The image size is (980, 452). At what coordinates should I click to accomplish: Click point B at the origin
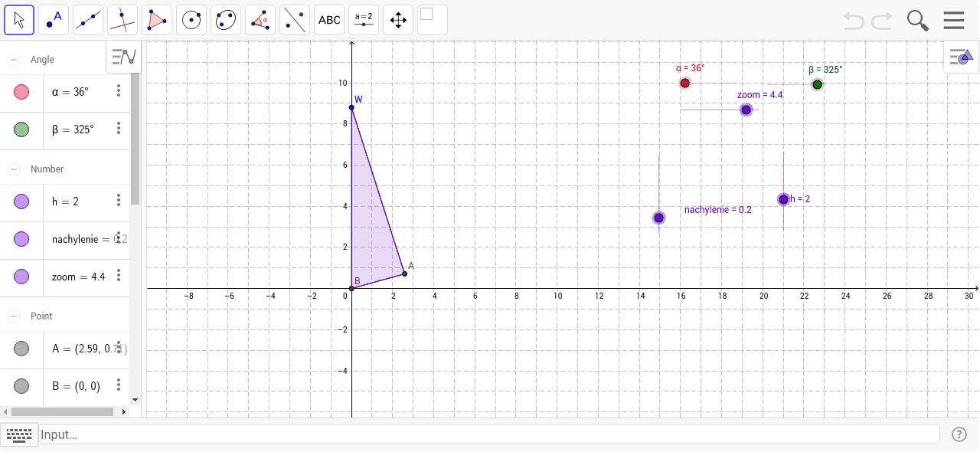pyautogui.click(x=351, y=288)
